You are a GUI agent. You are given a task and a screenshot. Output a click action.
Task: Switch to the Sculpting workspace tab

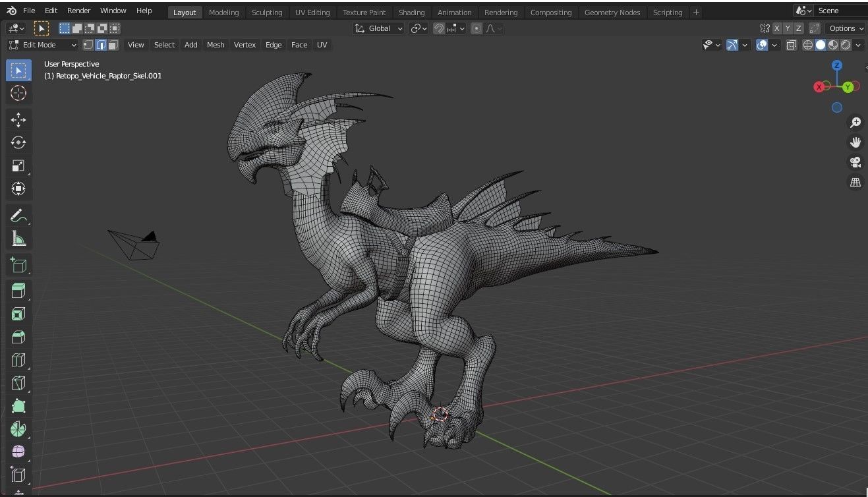point(267,12)
